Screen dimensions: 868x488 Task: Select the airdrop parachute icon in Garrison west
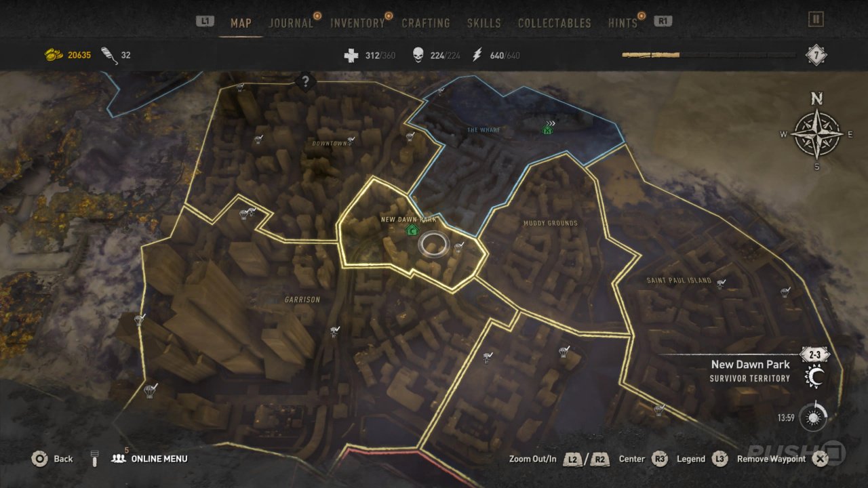(x=140, y=320)
